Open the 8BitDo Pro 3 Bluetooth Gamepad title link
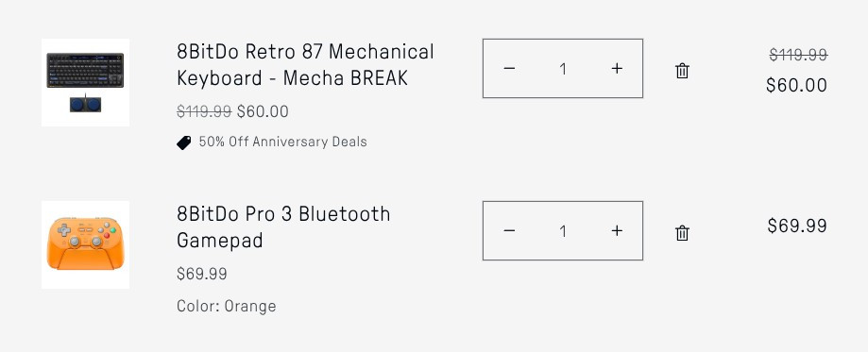 283,226
